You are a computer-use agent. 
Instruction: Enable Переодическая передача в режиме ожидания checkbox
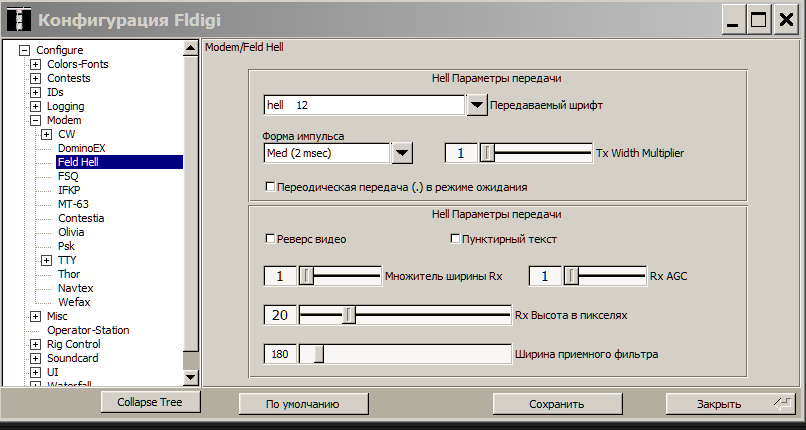[269, 186]
